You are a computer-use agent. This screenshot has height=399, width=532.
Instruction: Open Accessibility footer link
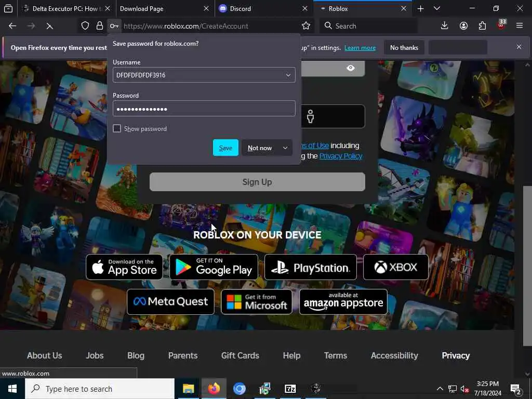[x=394, y=355]
